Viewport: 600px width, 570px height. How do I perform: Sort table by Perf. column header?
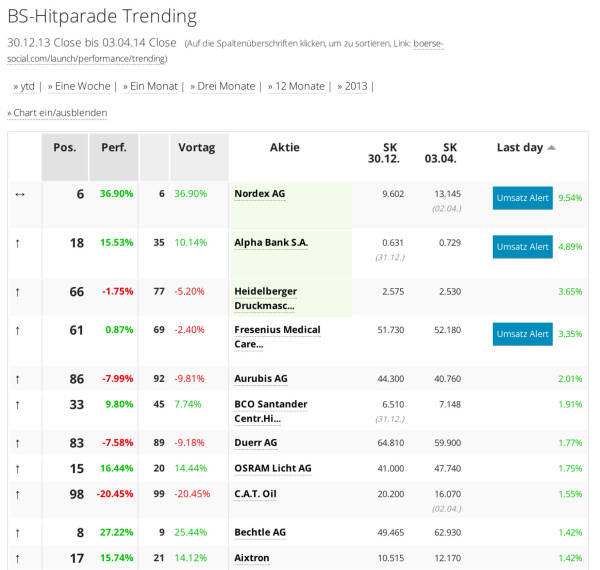point(114,147)
